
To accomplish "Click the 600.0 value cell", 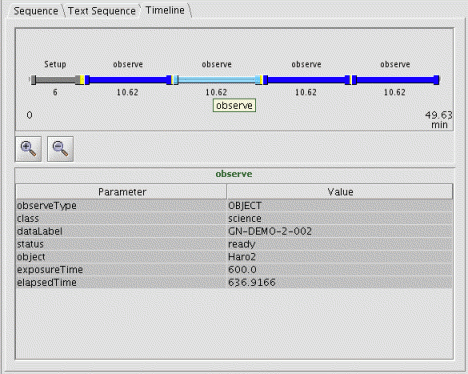I will pyautogui.click(x=340, y=270).
